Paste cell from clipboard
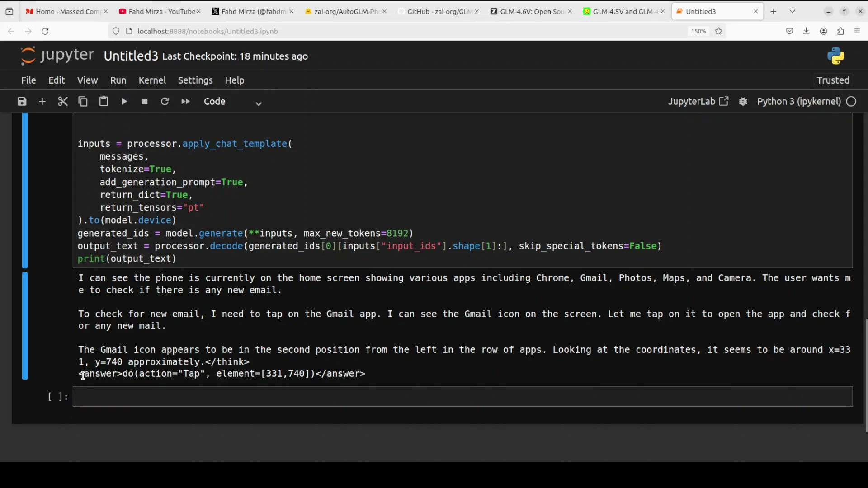Screen dimensions: 868x488 click(104, 101)
